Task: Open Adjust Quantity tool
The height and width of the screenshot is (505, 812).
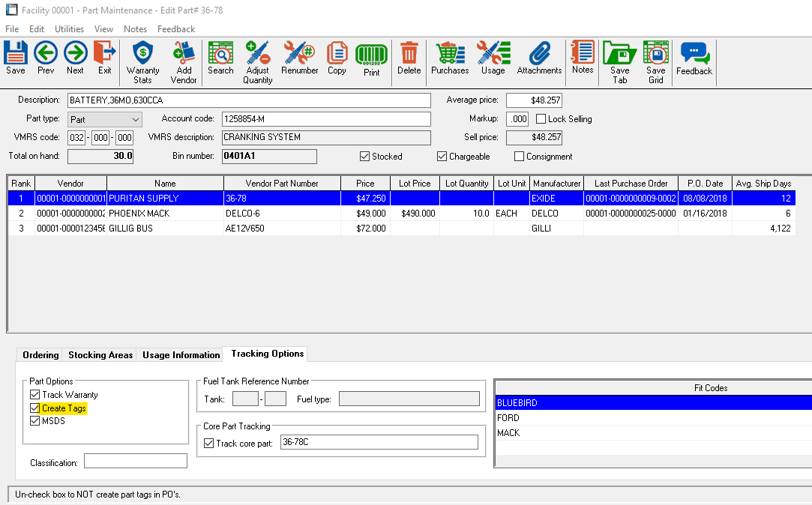Action: (x=258, y=61)
